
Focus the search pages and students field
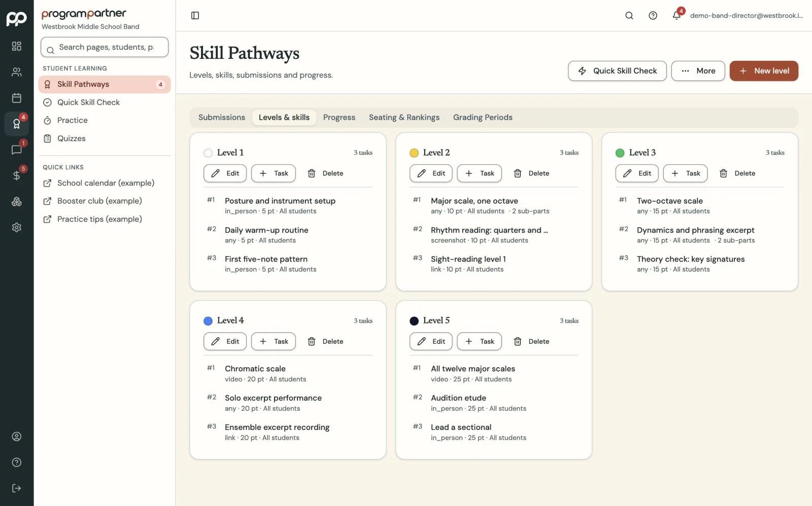pos(105,47)
